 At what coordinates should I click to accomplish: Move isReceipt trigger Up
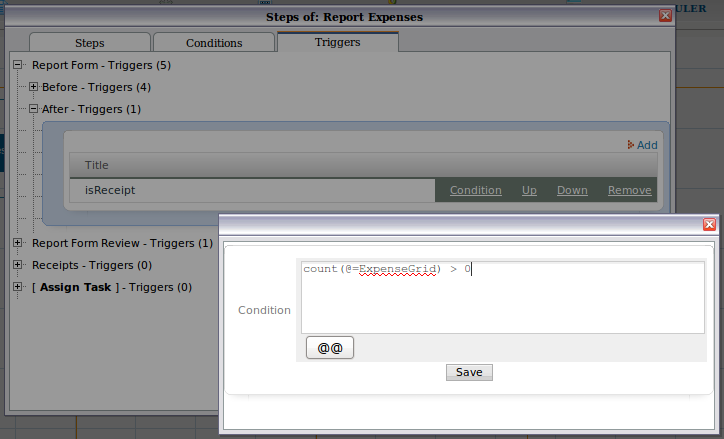[529, 190]
